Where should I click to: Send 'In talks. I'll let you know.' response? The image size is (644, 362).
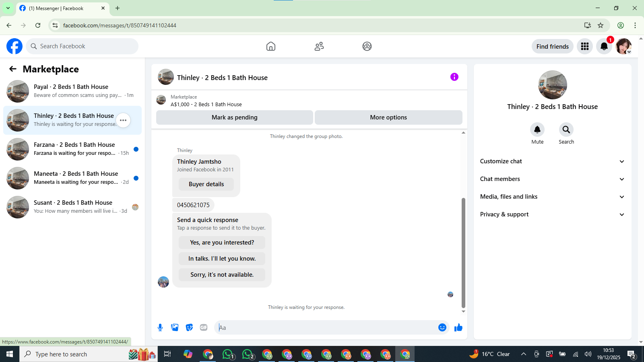coord(222,259)
